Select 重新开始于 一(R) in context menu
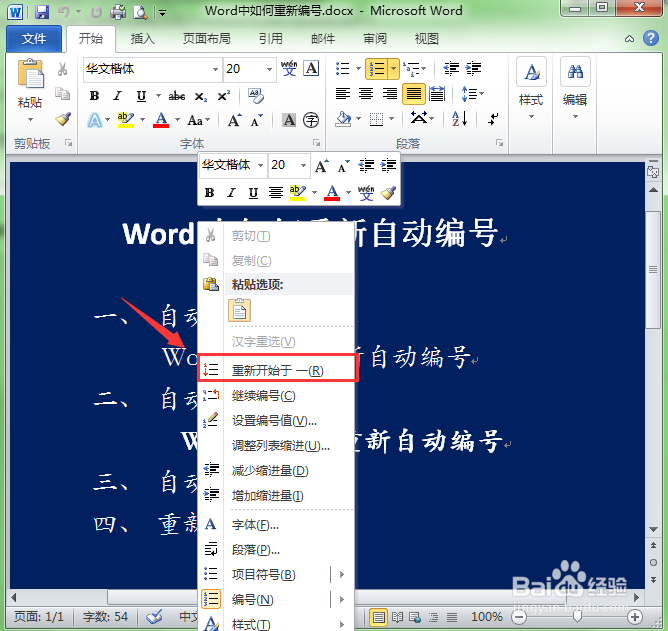The height and width of the screenshot is (631, 668). pos(277,370)
